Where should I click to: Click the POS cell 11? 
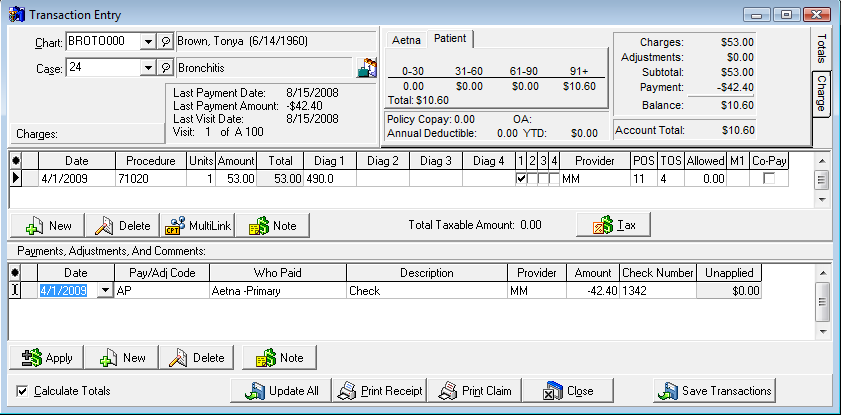point(644,179)
